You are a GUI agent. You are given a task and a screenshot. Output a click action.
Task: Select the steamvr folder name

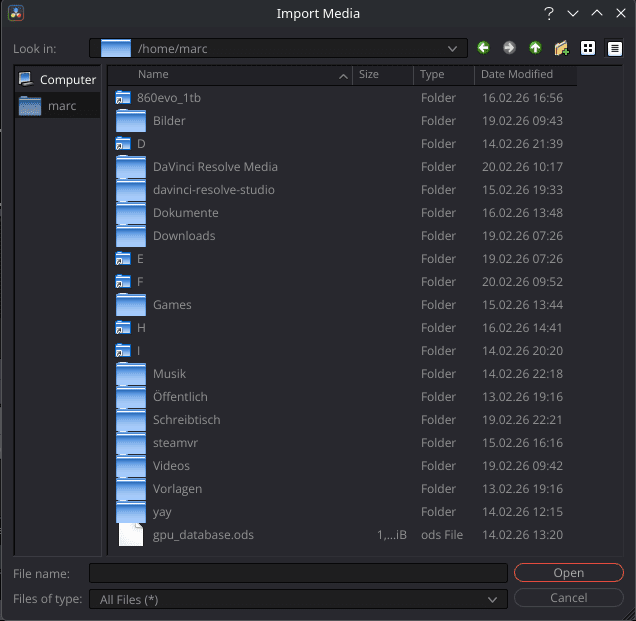[x=175, y=443]
